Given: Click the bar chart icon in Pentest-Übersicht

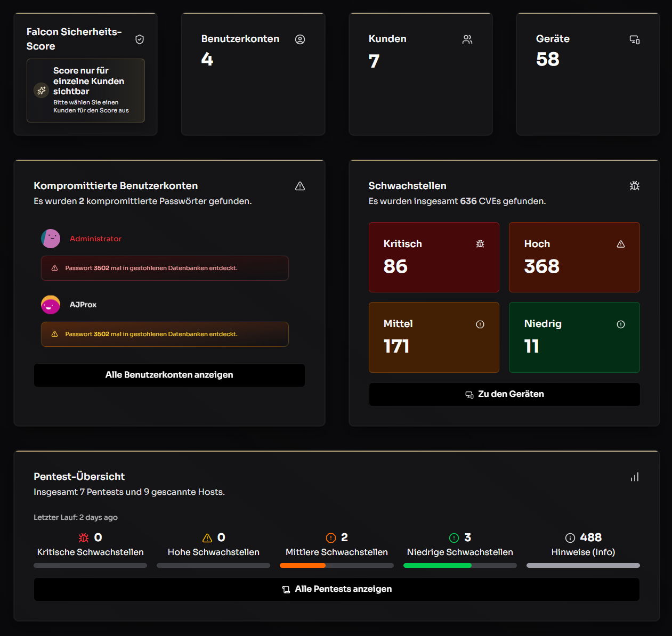Looking at the screenshot, I should point(635,477).
